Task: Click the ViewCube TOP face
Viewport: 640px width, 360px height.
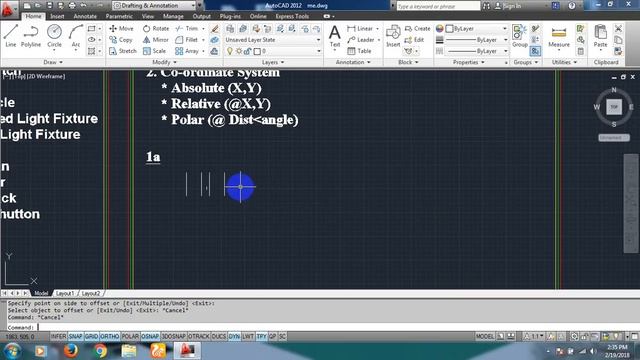Action: coord(614,107)
